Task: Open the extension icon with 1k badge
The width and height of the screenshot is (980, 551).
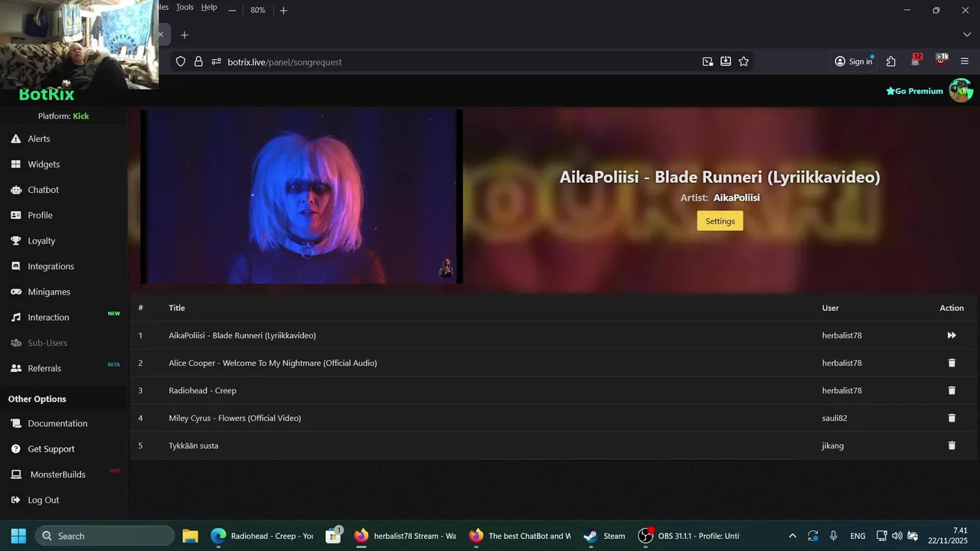Action: tap(941, 60)
